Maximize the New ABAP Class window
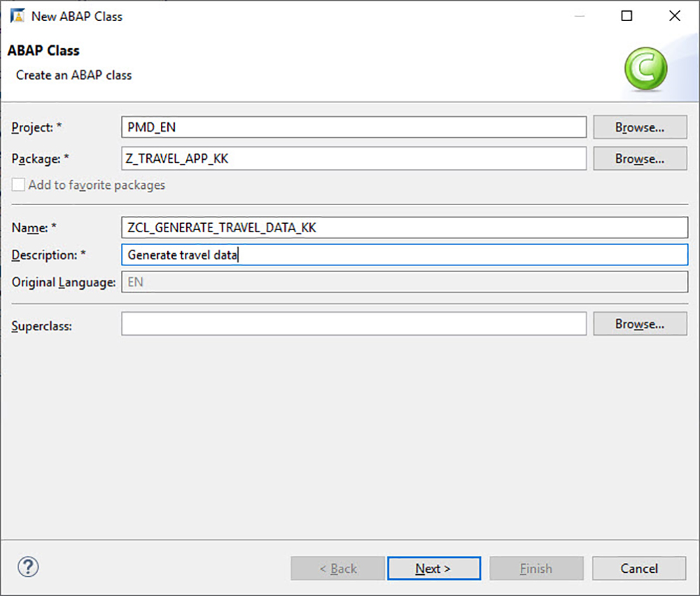Viewport: 700px width, 596px height. tap(626, 15)
